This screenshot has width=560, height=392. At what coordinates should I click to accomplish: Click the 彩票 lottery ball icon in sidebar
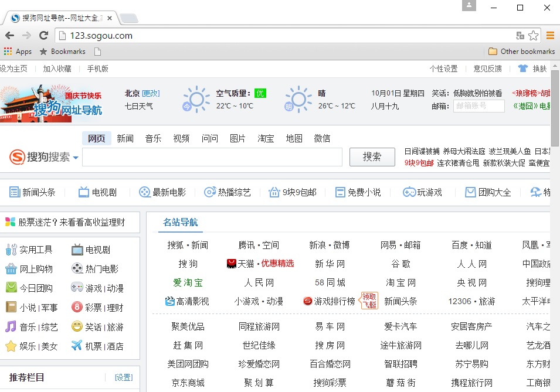[x=77, y=306]
